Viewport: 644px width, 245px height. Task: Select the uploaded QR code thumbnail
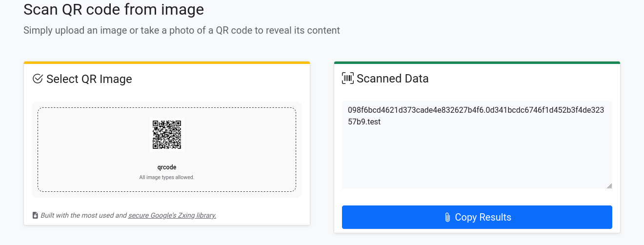(167, 135)
